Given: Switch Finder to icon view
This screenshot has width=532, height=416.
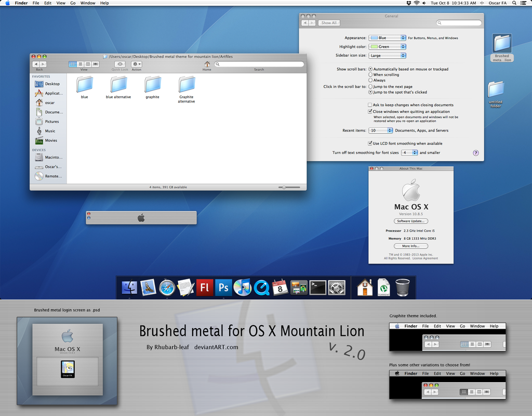Looking at the screenshot, I should (x=73, y=64).
